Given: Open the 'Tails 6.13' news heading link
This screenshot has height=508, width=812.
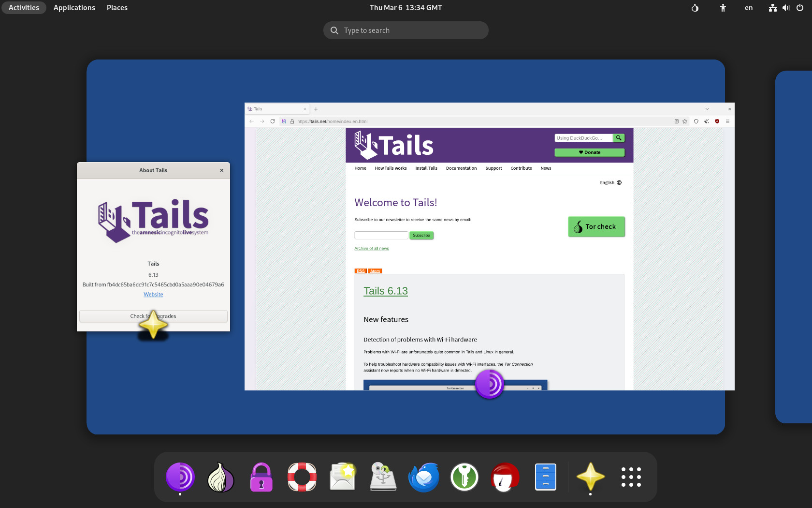Looking at the screenshot, I should (386, 291).
